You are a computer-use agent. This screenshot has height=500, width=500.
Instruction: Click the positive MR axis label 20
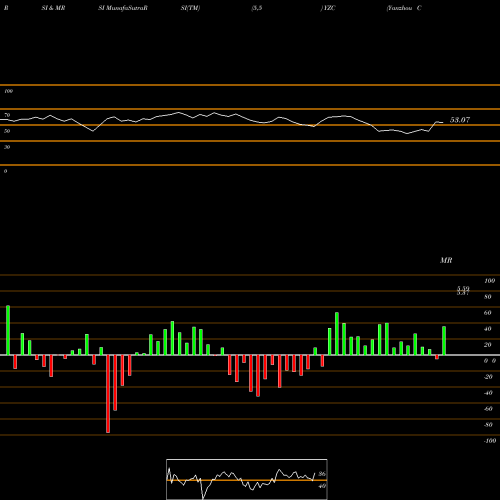coord(488,345)
